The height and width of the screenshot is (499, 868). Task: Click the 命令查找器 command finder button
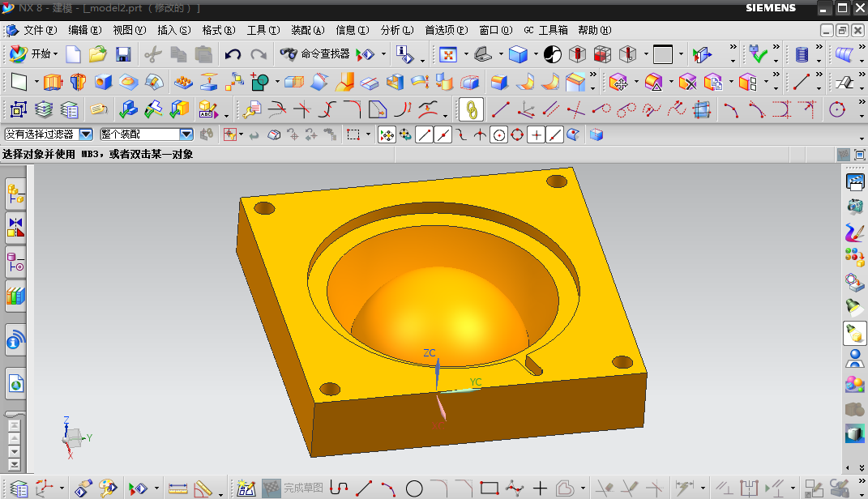coord(315,54)
